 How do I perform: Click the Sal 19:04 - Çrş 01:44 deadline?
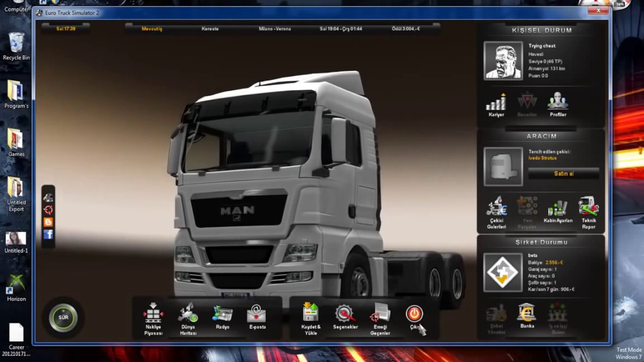point(341,29)
